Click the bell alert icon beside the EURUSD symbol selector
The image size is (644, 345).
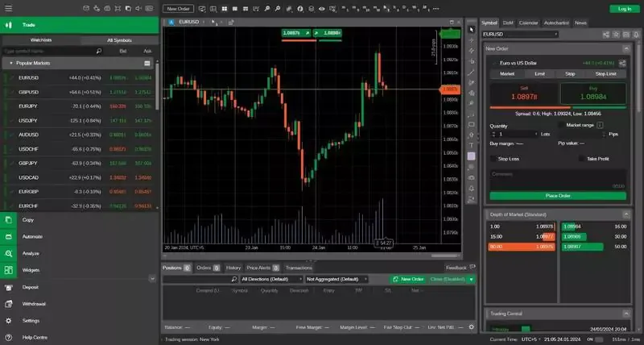click(x=636, y=35)
